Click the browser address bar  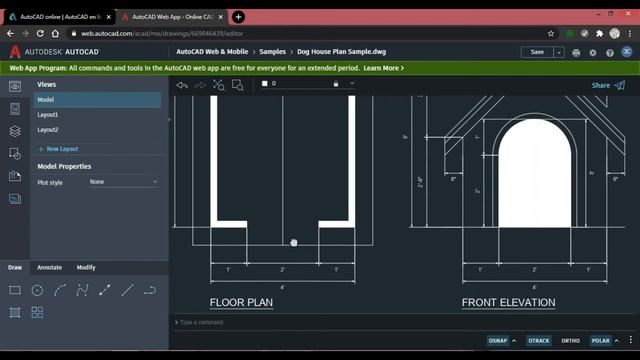point(306,33)
